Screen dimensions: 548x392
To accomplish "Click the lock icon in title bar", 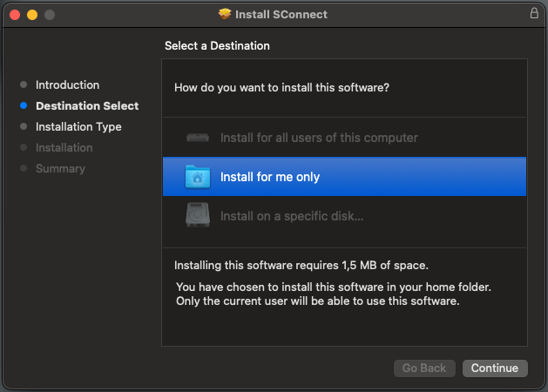I will click(534, 13).
